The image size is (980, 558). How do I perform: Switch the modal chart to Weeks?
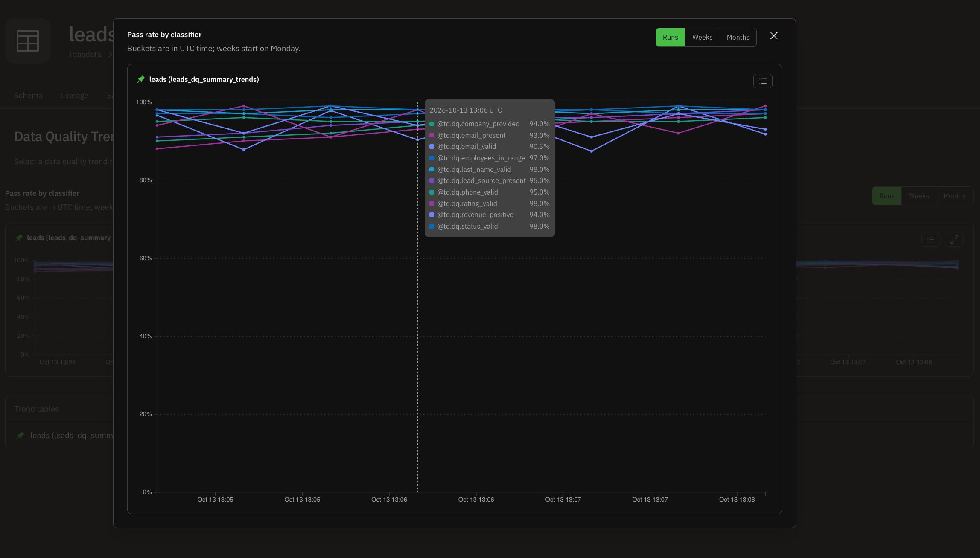pos(702,37)
